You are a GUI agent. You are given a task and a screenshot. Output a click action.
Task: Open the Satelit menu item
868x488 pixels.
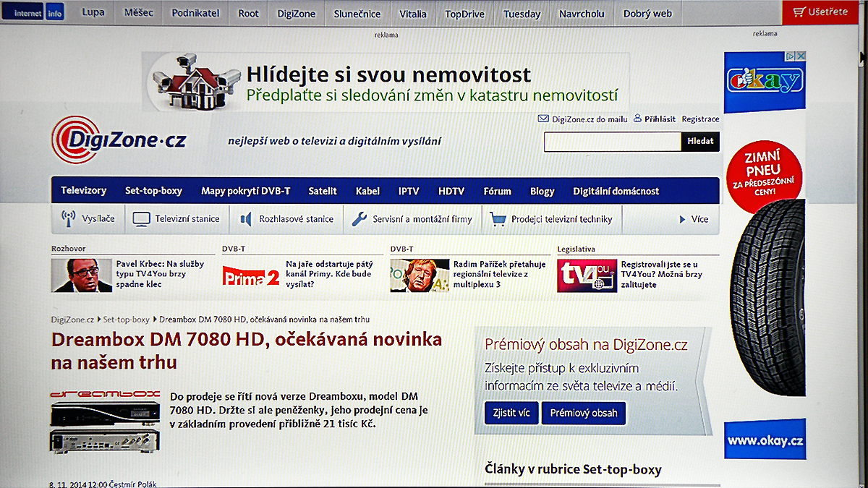point(323,191)
